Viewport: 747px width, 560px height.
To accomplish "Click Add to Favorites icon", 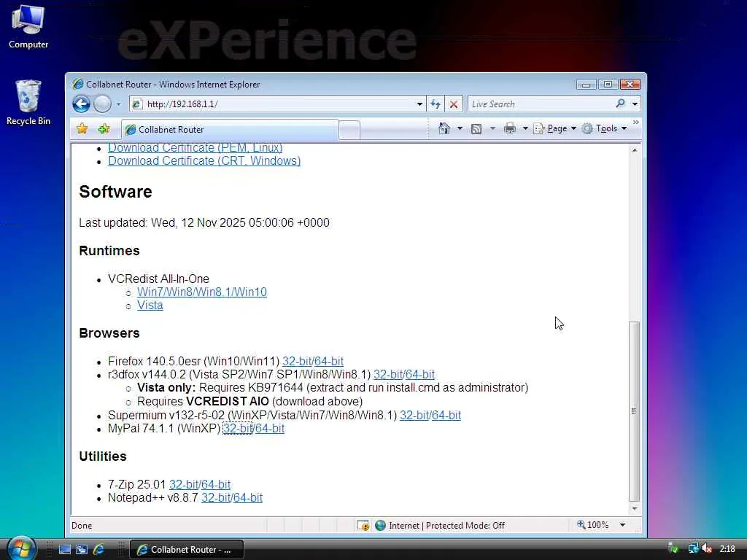I will click(104, 128).
